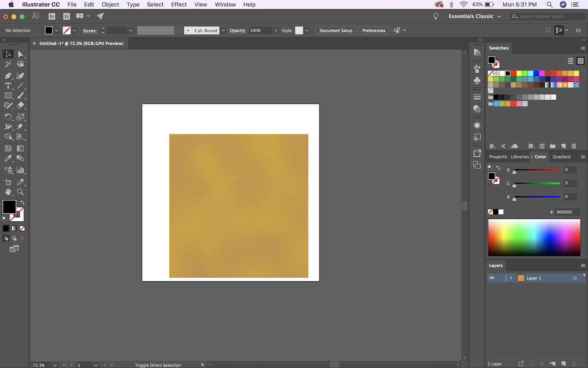Select the Eraser tool
The width and height of the screenshot is (588, 368).
[x=21, y=105]
